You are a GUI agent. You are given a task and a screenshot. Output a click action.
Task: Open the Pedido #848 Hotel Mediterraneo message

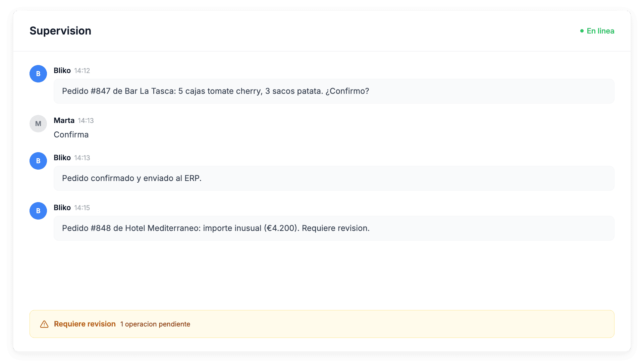(x=216, y=228)
